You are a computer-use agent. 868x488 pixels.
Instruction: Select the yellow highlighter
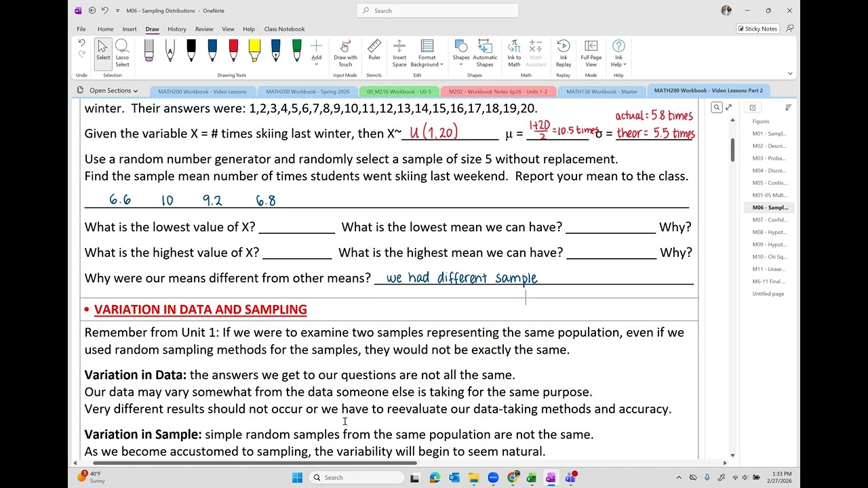coord(254,52)
